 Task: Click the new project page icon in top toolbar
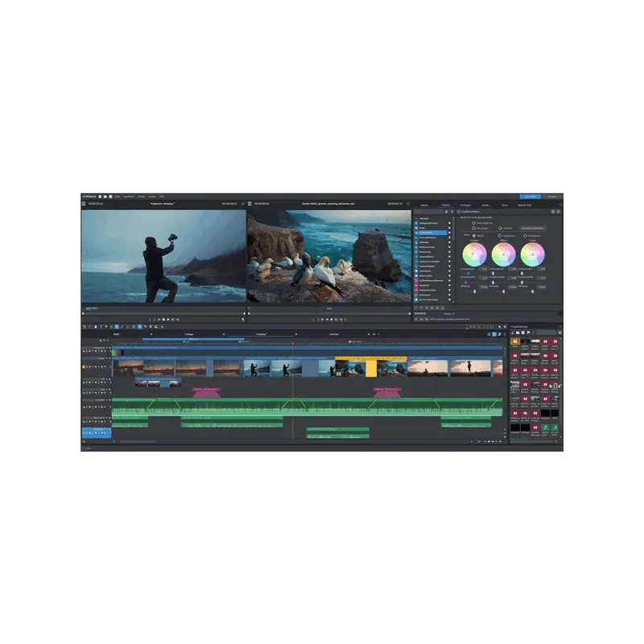(100, 196)
